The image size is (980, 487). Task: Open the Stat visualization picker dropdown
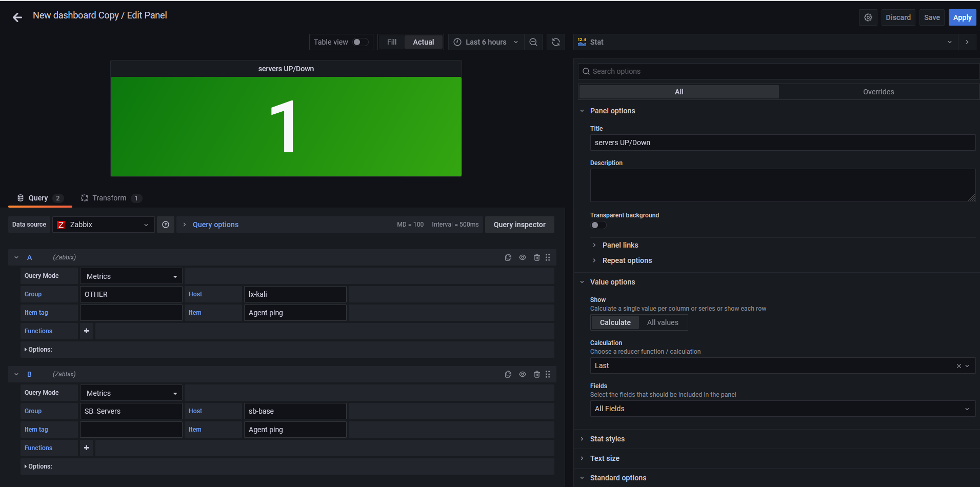click(x=950, y=42)
